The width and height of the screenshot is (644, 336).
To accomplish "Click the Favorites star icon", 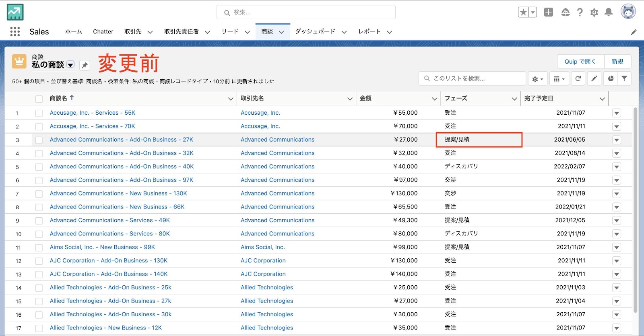I will [523, 12].
